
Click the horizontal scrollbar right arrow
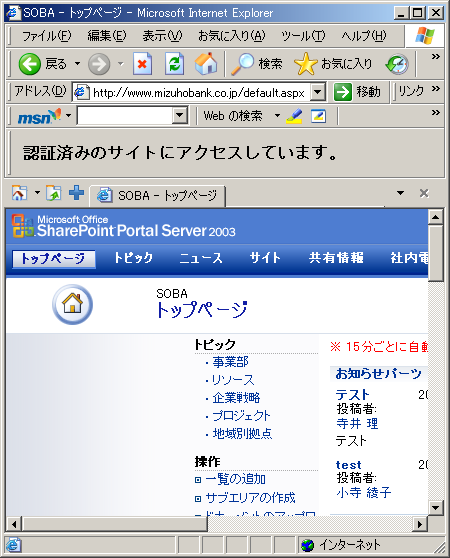(420, 524)
